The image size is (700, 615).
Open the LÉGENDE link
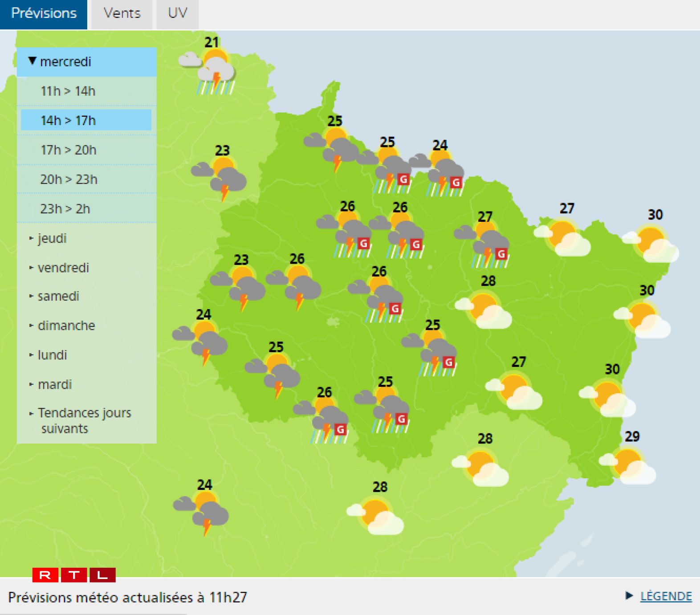coord(666,596)
